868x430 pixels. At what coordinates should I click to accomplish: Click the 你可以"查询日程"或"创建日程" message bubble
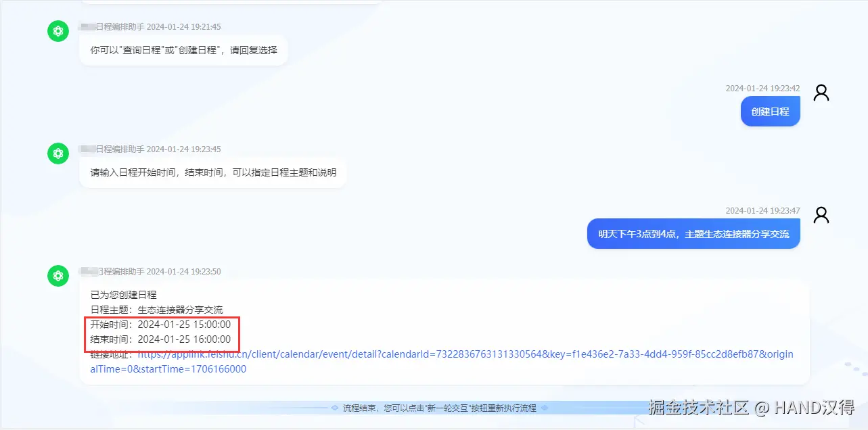(x=183, y=50)
